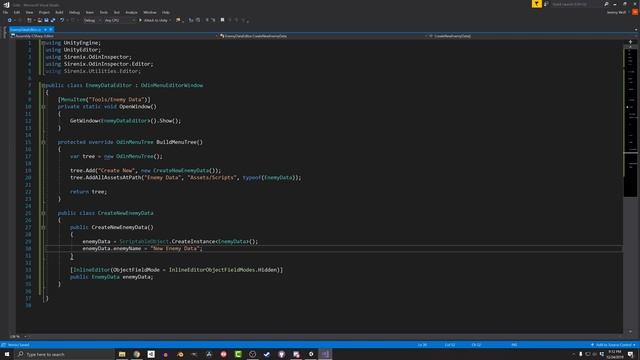Click the taskbar clock

click(x=615, y=354)
